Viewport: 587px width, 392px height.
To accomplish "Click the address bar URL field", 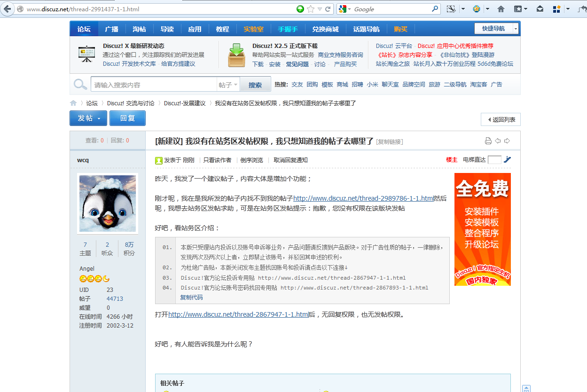I will click(160, 9).
